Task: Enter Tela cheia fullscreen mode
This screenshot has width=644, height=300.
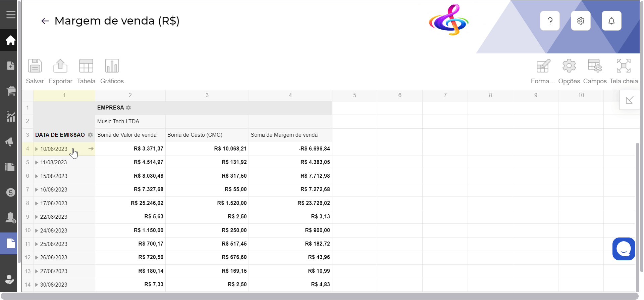Action: click(624, 66)
